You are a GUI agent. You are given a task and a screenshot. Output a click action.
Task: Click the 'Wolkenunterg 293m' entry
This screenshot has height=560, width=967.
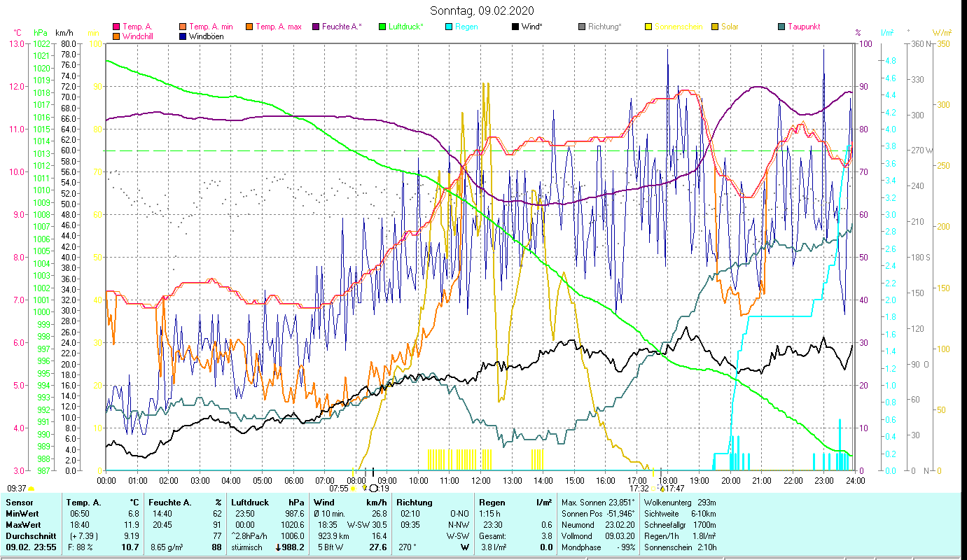679,503
